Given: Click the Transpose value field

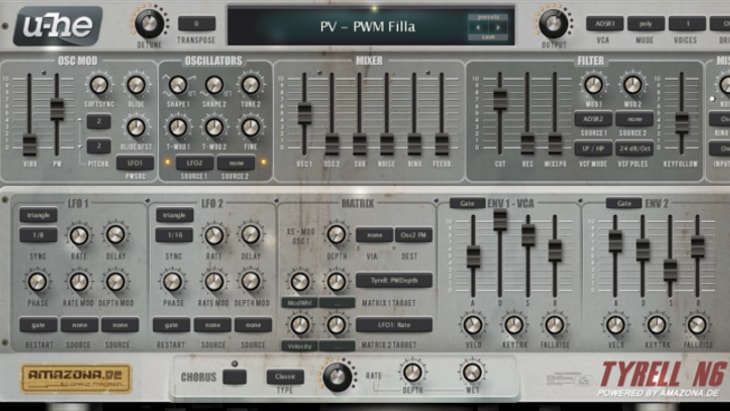Looking at the screenshot, I should pyautogui.click(x=196, y=23).
